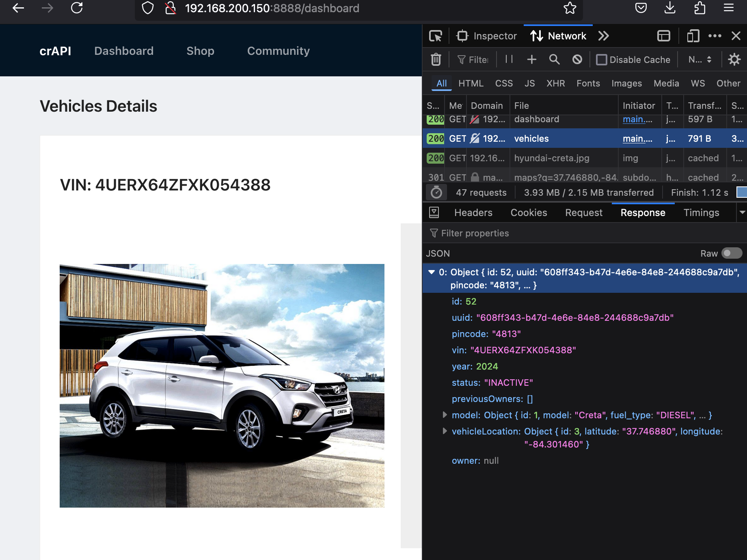Open the Community page

pos(279,51)
